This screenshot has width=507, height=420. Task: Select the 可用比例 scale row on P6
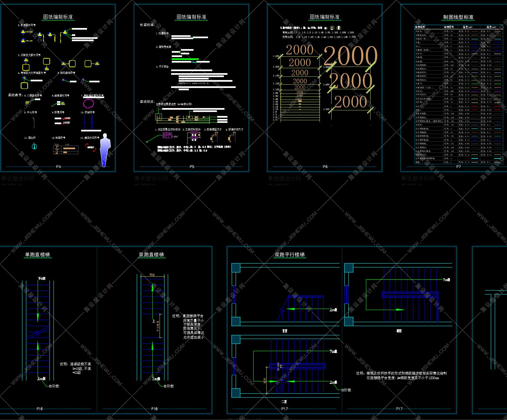pos(319,37)
